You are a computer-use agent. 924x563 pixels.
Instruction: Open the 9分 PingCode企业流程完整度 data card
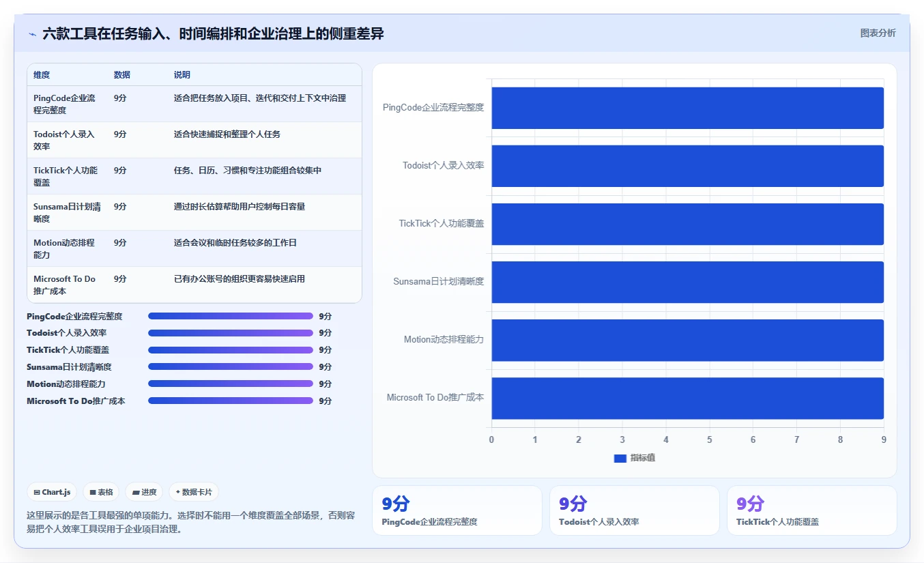tap(457, 510)
